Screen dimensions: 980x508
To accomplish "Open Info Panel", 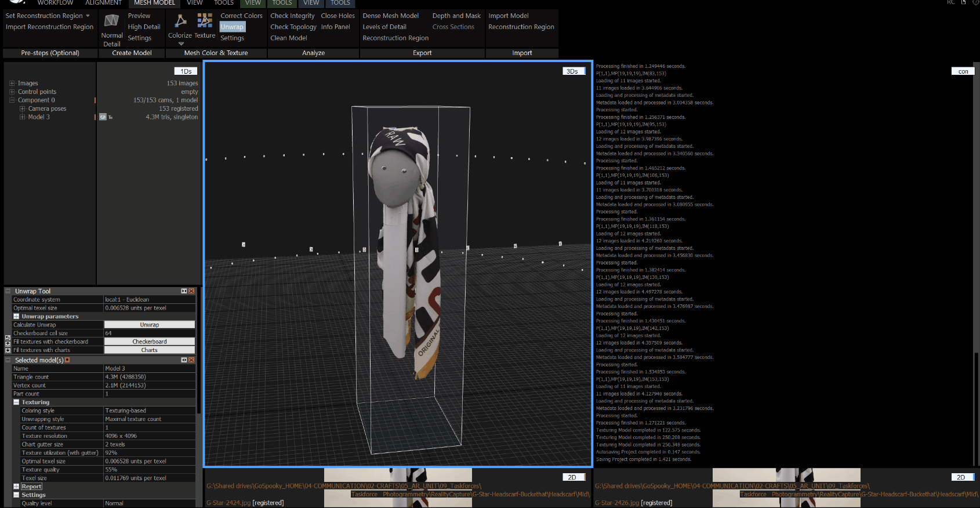I will click(336, 27).
